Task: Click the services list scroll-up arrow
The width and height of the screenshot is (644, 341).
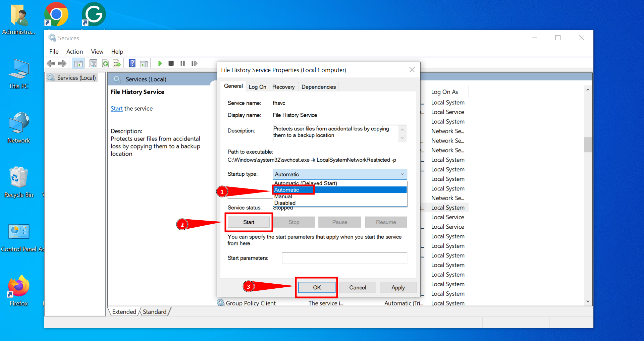Action: [588, 90]
